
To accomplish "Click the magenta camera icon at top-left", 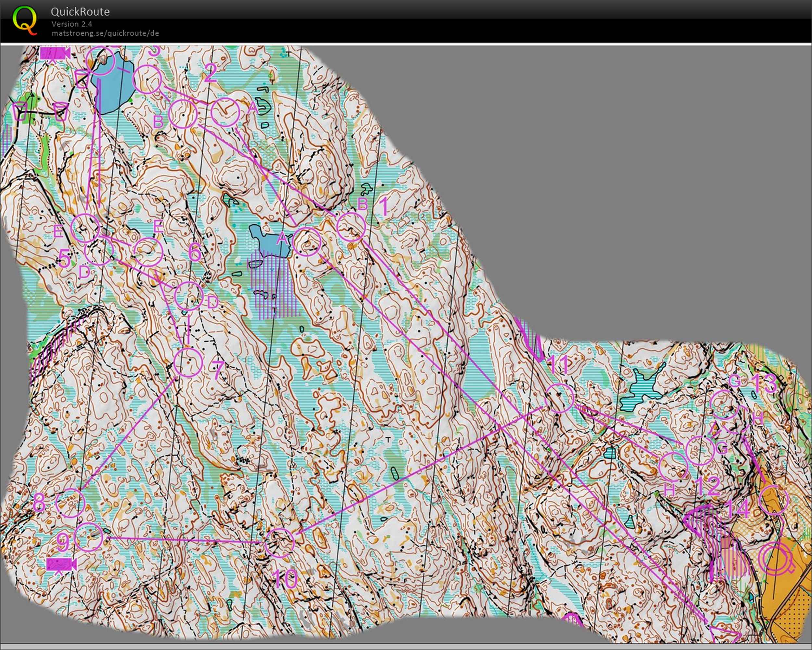I will pos(55,53).
